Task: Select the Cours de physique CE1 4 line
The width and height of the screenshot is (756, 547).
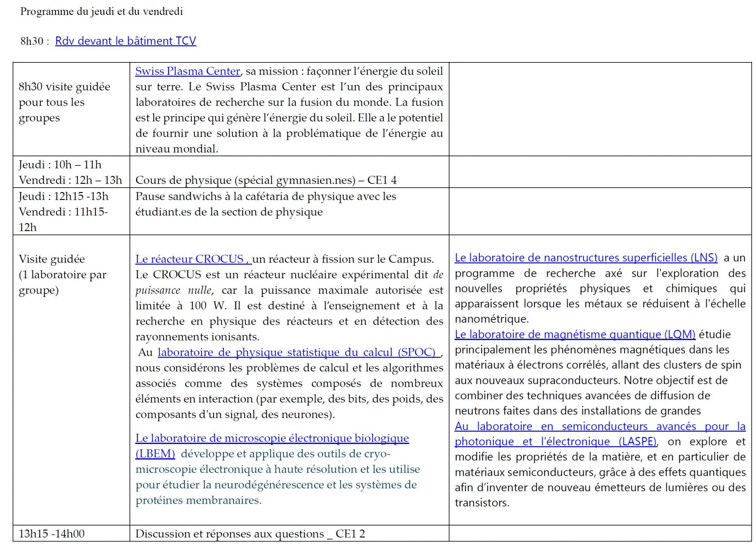Action: [x=266, y=180]
